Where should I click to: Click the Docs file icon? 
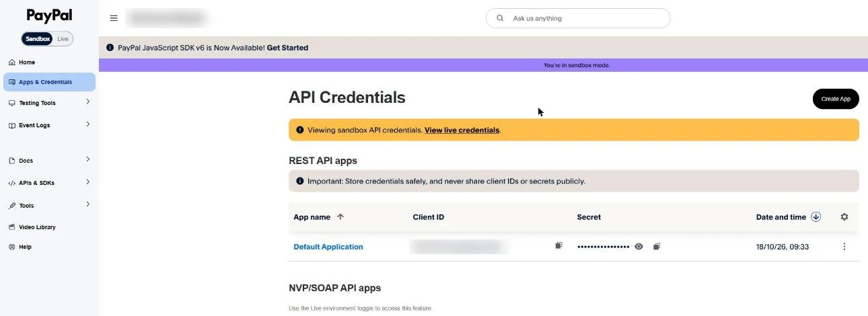(x=12, y=161)
